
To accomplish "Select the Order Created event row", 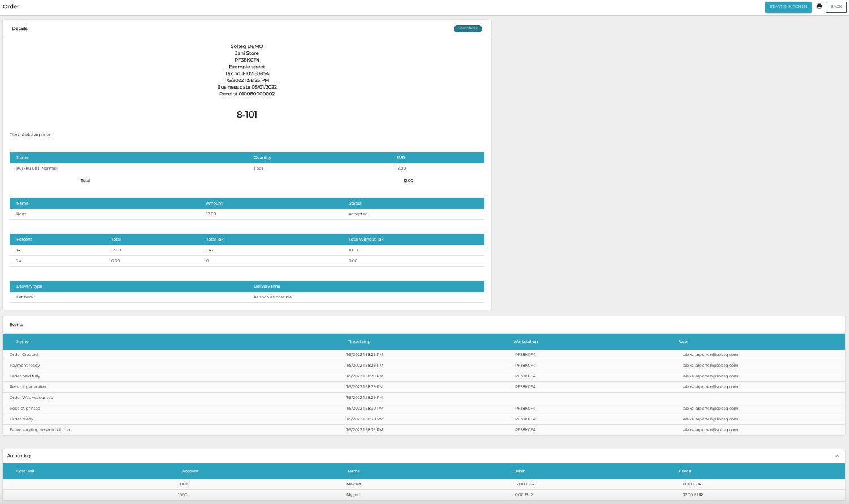I will point(24,355).
